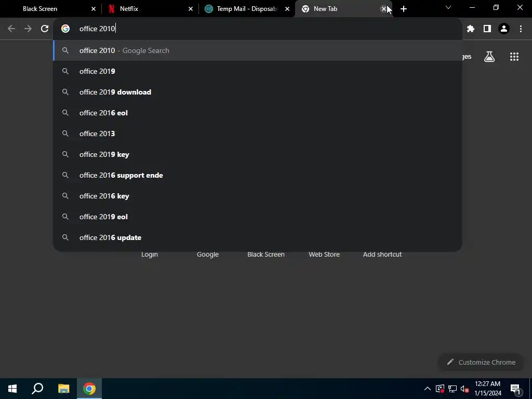Viewport: 532px width, 399px height.
Task: Choose the office 2013 suggestion
Action: [x=258, y=134]
